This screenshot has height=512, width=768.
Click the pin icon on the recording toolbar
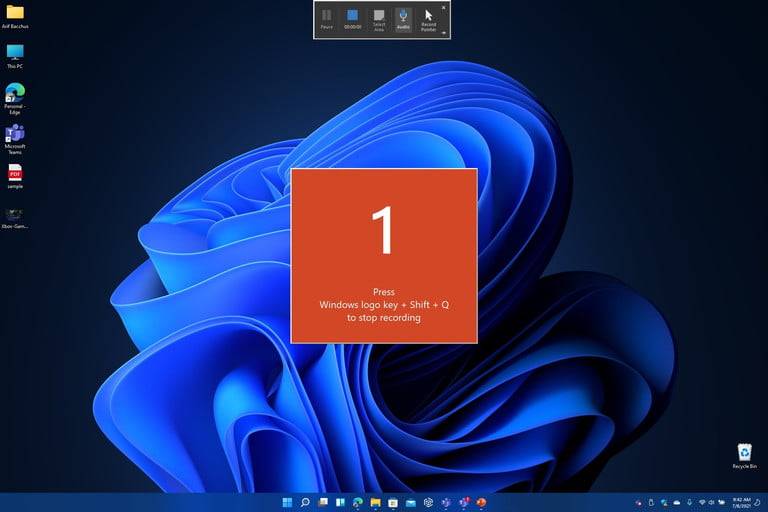(x=444, y=33)
